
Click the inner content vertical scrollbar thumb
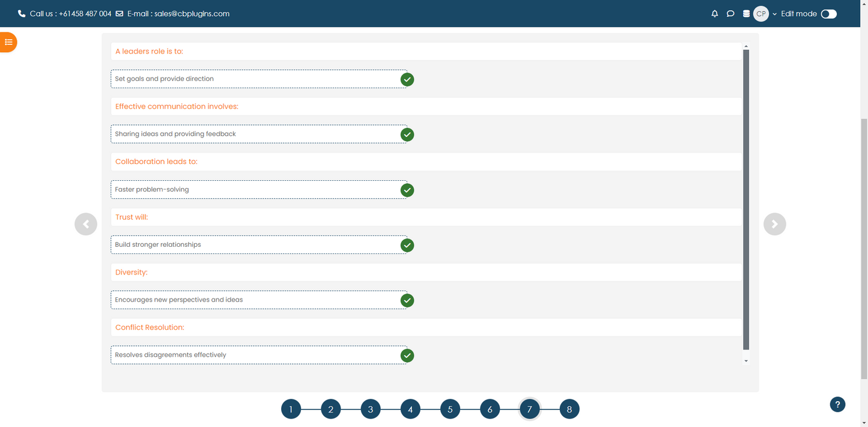coord(746,198)
